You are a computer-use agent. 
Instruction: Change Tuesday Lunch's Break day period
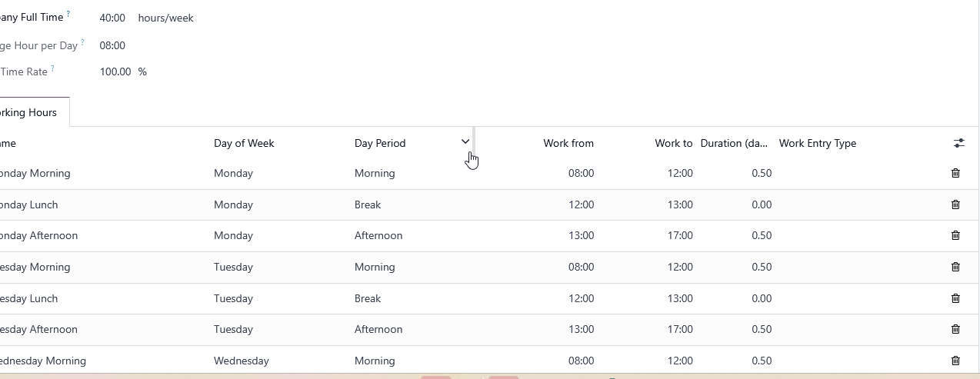pyautogui.click(x=412, y=298)
